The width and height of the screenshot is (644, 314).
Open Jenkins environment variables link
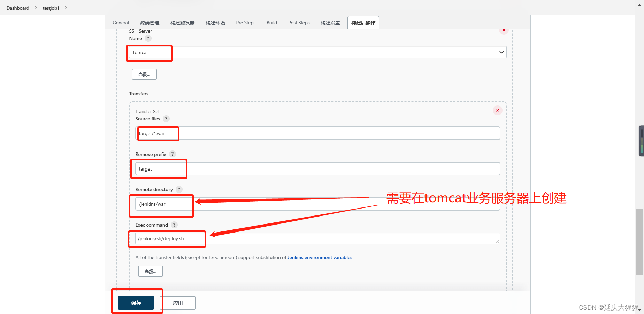320,257
